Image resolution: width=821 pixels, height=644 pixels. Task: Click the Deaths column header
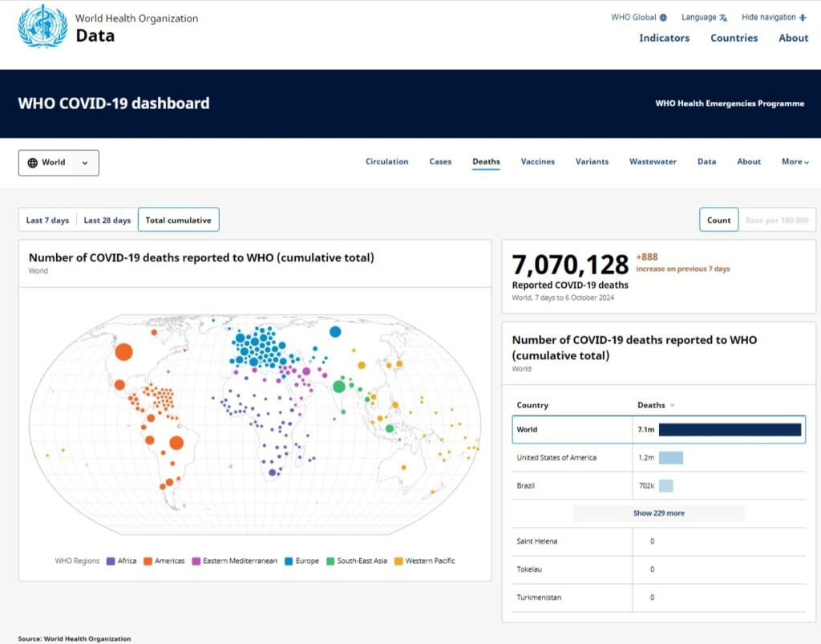pos(651,405)
